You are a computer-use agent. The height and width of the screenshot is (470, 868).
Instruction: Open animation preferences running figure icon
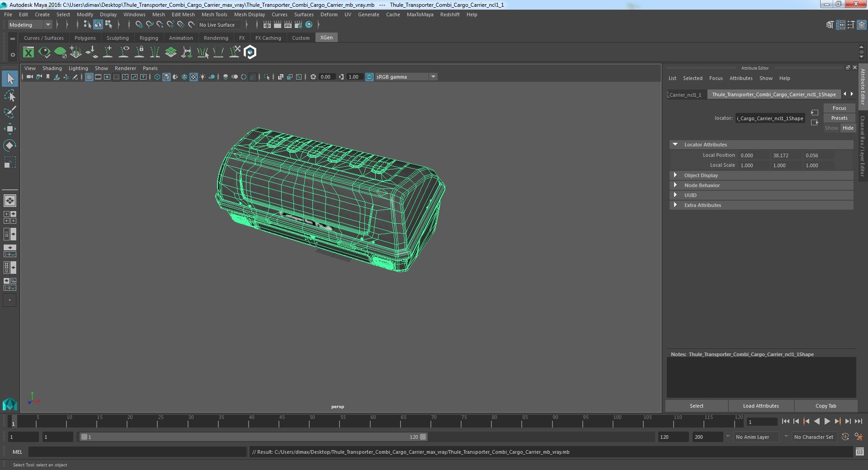858,437
